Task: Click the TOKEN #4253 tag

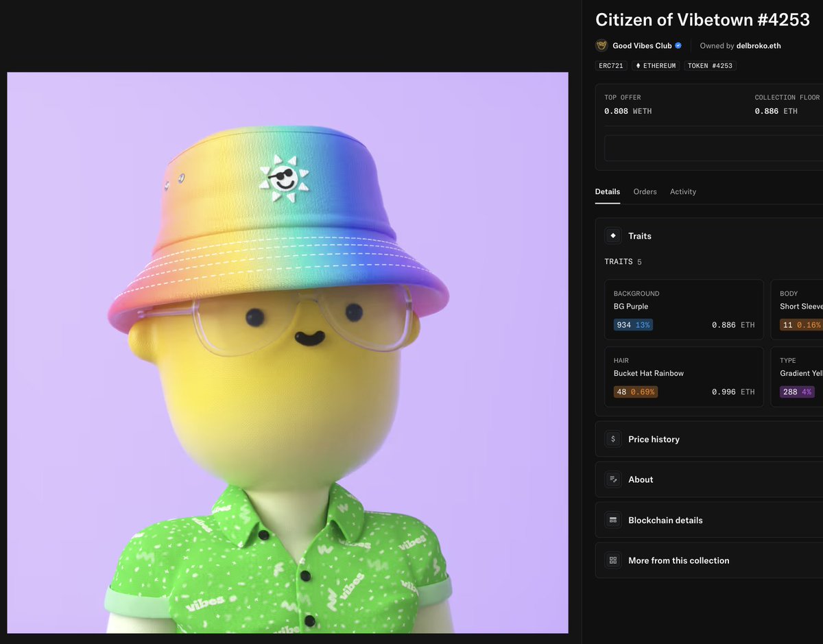Action: [x=711, y=66]
